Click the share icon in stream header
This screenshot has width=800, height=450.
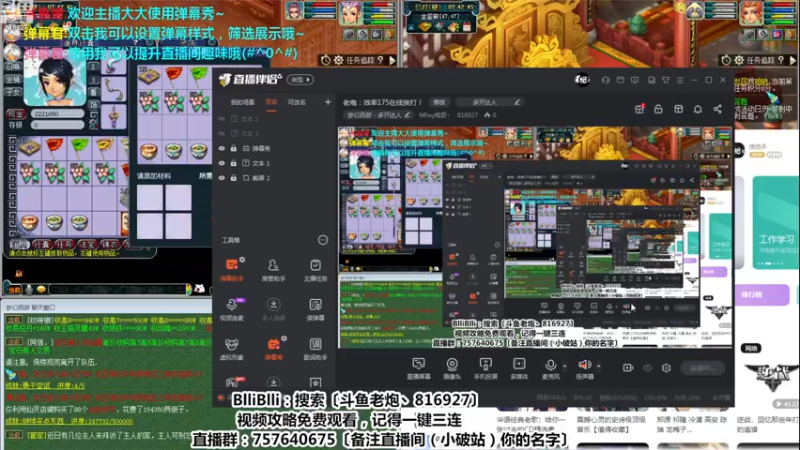(x=717, y=109)
